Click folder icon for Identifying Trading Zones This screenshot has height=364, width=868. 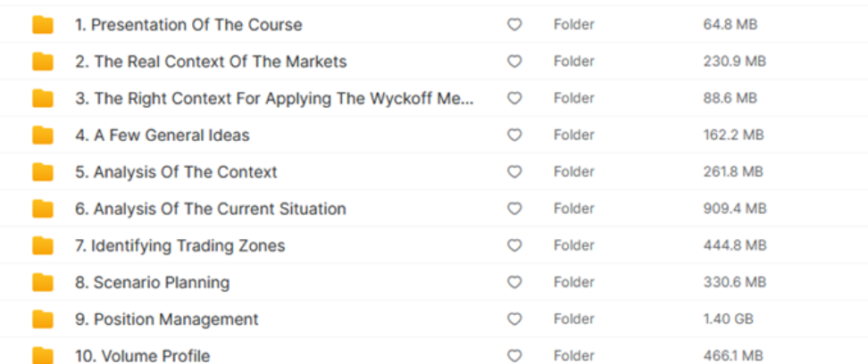pos(42,245)
